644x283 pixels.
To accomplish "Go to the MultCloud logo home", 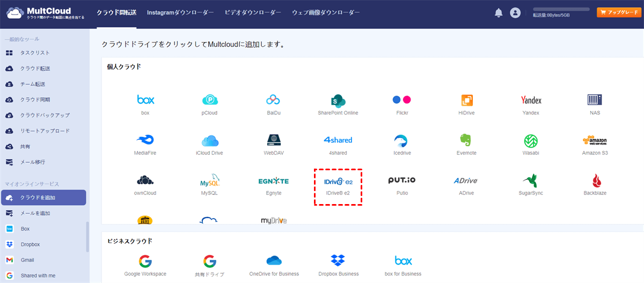I will [x=45, y=13].
